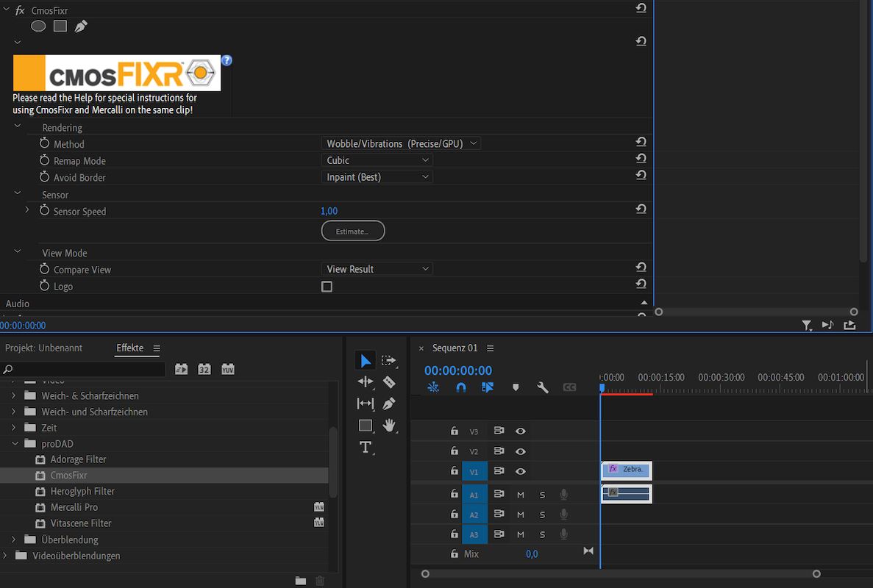Viewport: 873px width, 588px height.
Task: Enable the Logo checkbox
Action: tap(327, 287)
